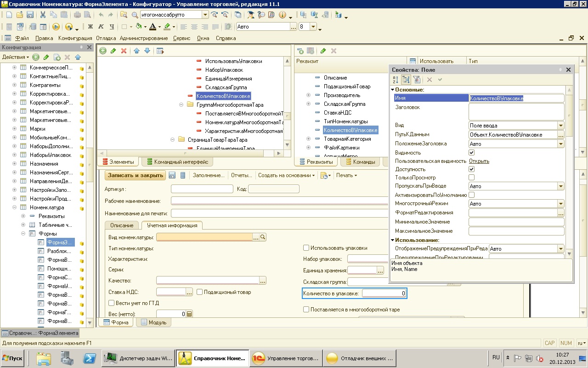Sort properties alphabetically in the Свойства panel
The width and height of the screenshot is (588, 368).
click(x=396, y=80)
